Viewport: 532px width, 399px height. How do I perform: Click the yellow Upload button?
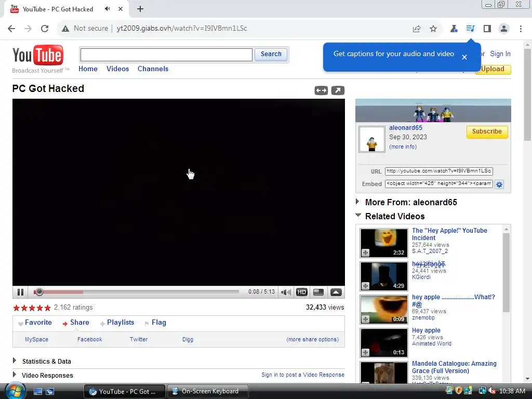[493, 69]
